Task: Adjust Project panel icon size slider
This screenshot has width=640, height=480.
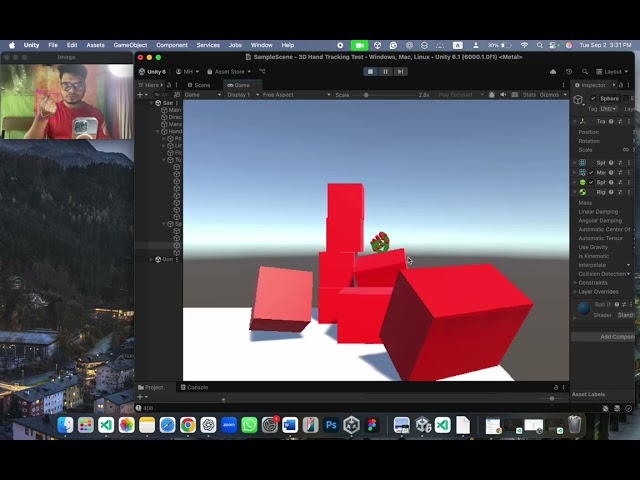Action: [551, 398]
